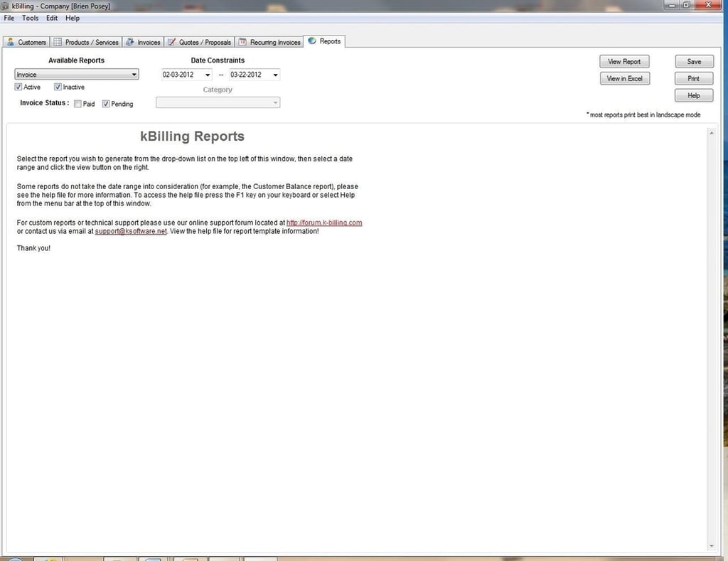
Task: Click the Save button
Action: (x=694, y=61)
